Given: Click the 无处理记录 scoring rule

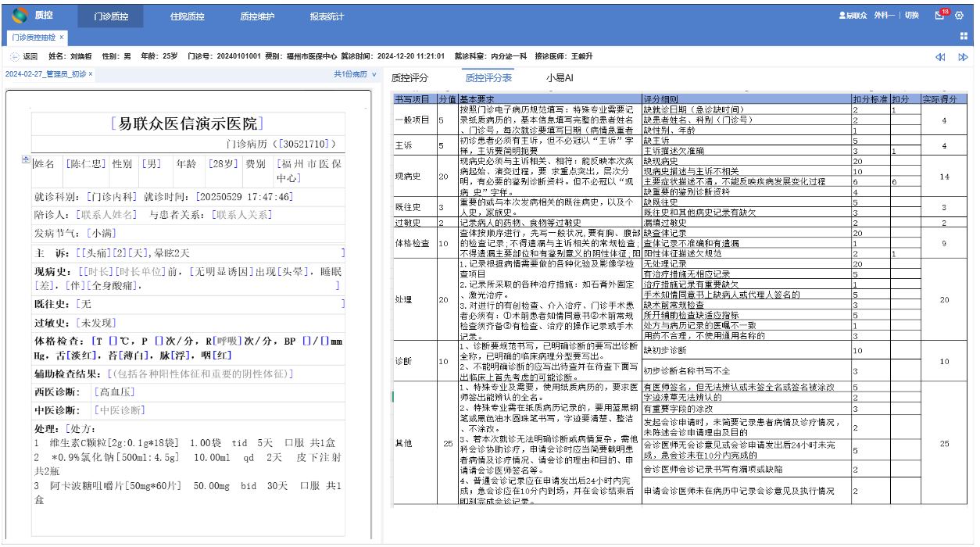Looking at the screenshot, I should tap(665, 264).
